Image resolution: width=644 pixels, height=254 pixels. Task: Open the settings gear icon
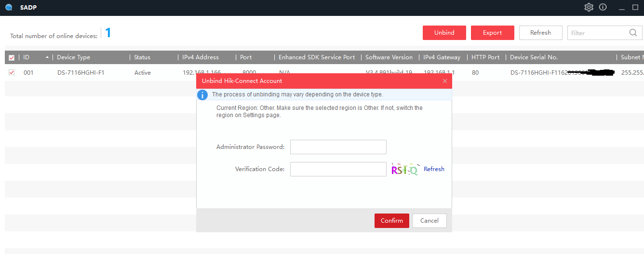(x=589, y=7)
